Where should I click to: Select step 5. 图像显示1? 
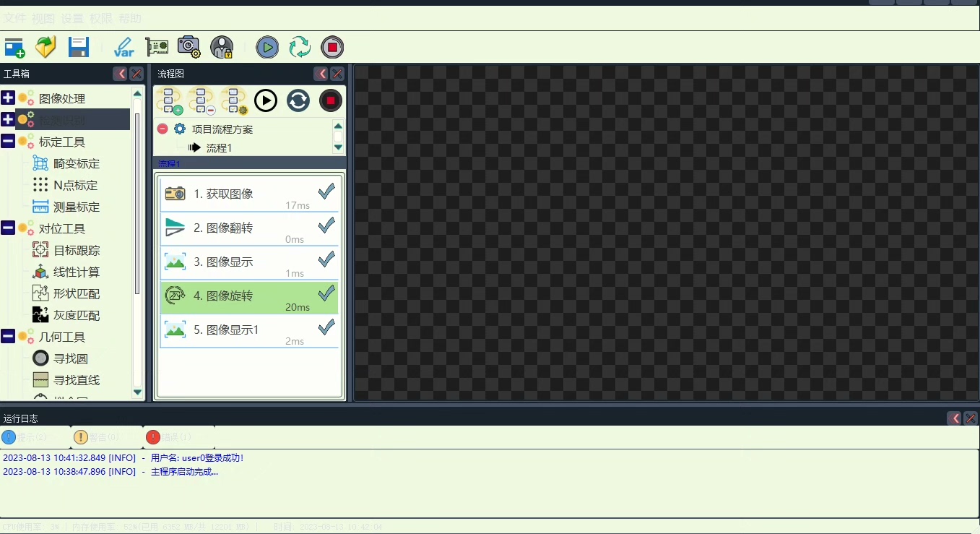click(249, 330)
